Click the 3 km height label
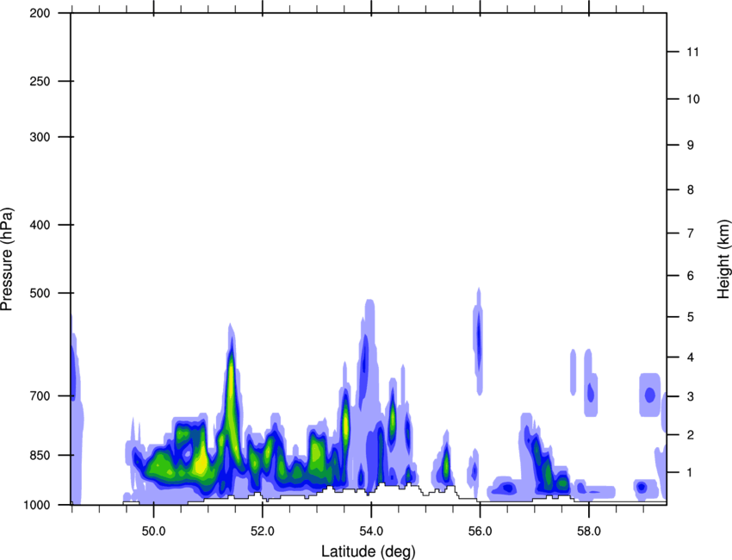This screenshot has height=560, width=732. (x=690, y=396)
